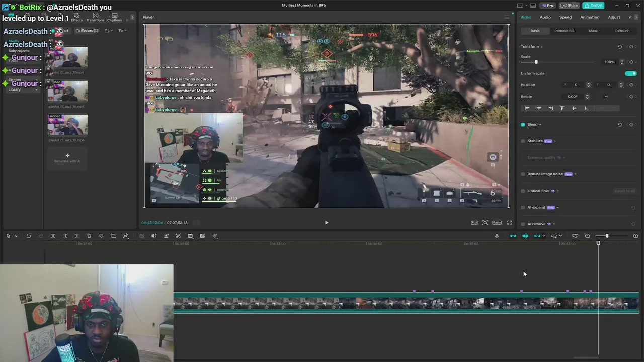The width and height of the screenshot is (644, 362).
Task: Click the Scale 100% input field
Action: 609,62
